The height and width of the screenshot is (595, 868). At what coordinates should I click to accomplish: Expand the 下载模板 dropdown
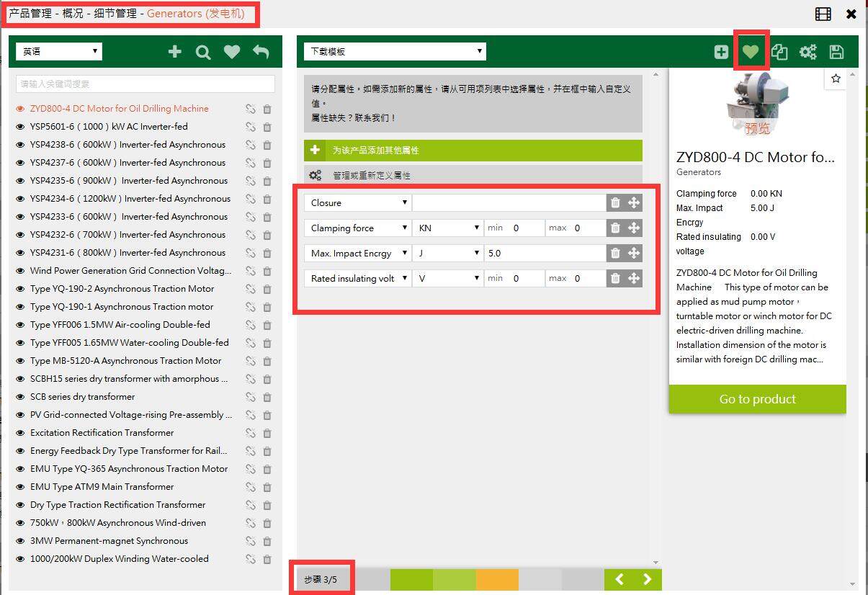(395, 52)
